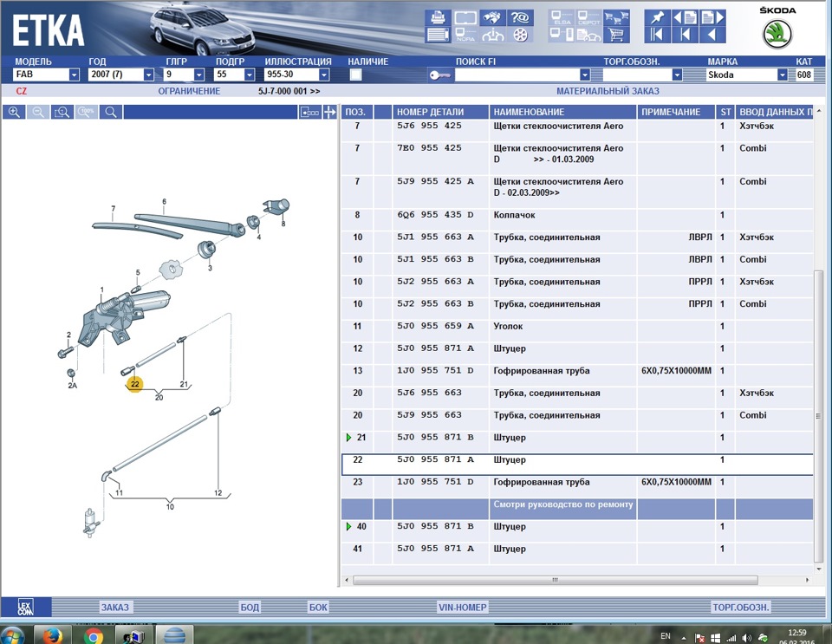The height and width of the screenshot is (644, 832).
Task: Click the highlighted callout 22 in illustration
Action: coord(135,384)
